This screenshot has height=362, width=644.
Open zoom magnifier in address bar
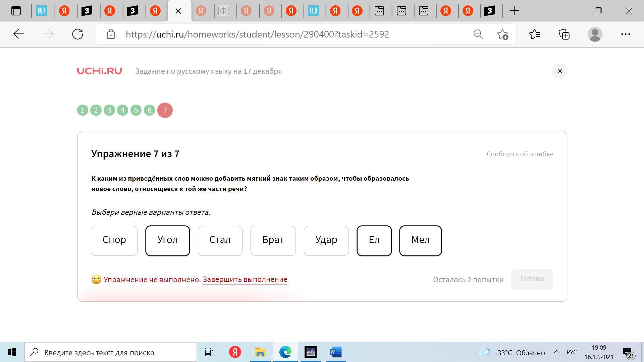pyautogui.click(x=478, y=34)
